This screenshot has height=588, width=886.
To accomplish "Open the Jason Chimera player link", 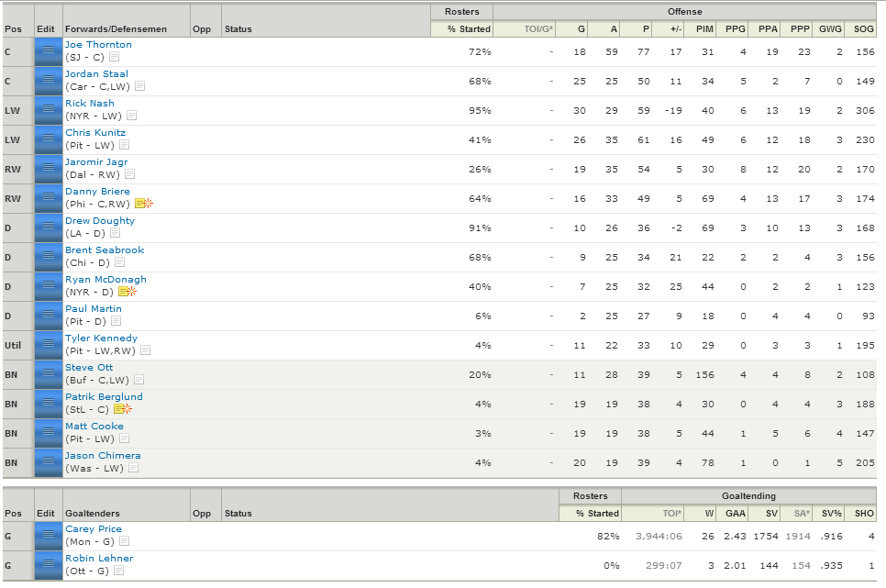I will (x=103, y=455).
